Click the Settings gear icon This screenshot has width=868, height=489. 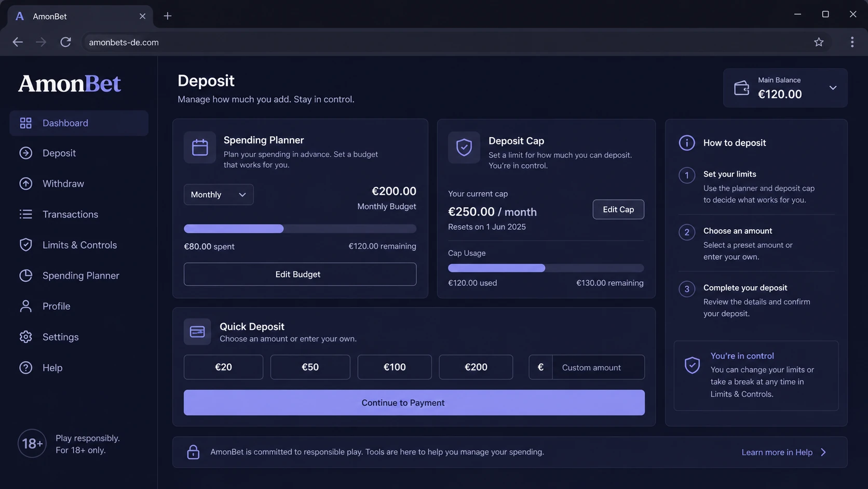tap(25, 337)
